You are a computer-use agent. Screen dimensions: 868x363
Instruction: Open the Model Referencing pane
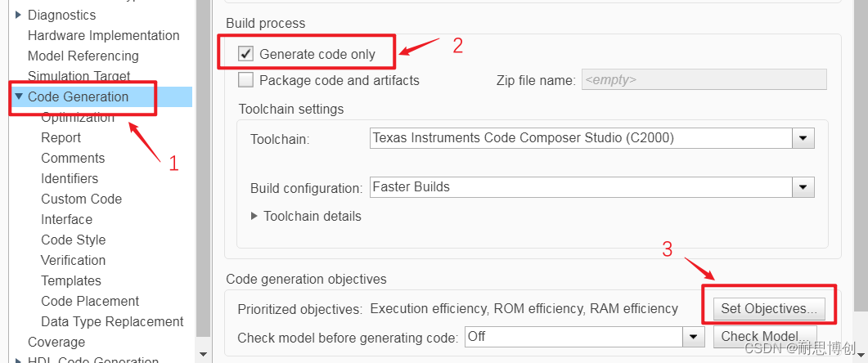click(83, 56)
